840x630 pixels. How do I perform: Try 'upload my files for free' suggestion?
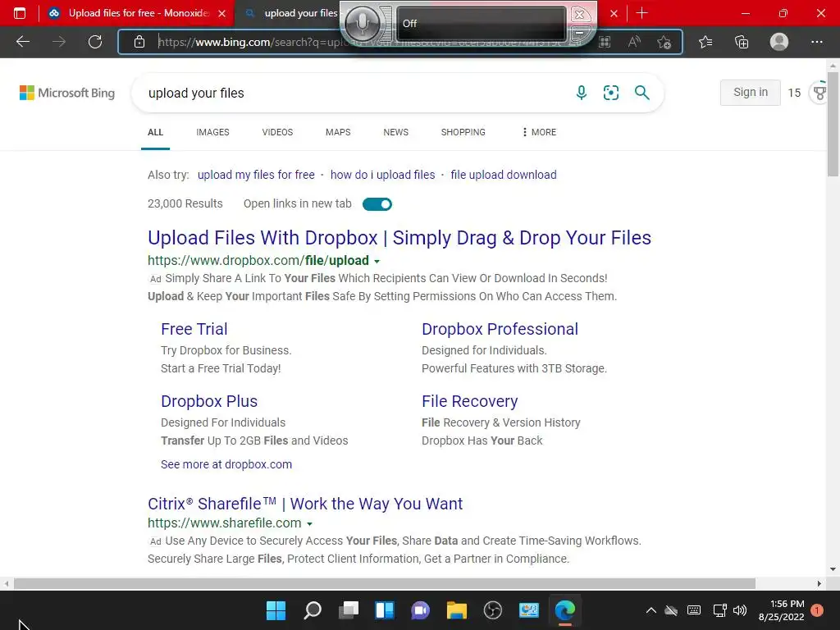256,175
